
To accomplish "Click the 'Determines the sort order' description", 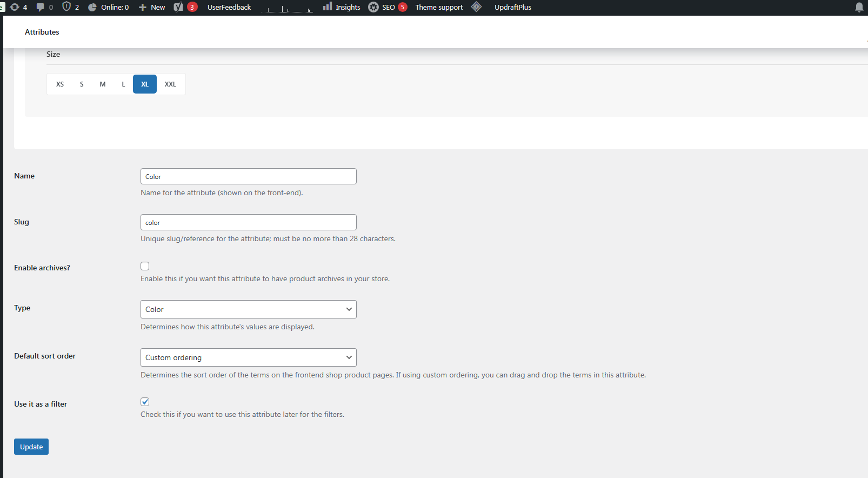I will (393, 375).
